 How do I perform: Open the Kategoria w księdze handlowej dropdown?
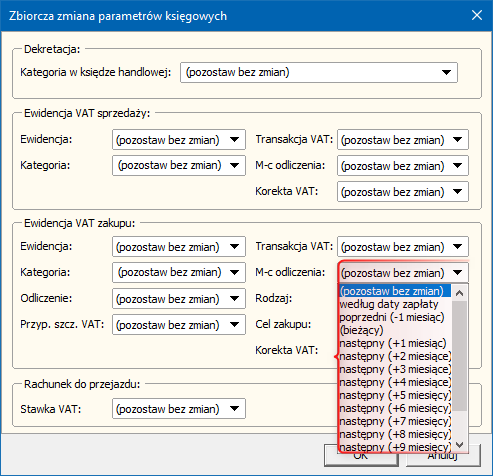pyautogui.click(x=319, y=72)
